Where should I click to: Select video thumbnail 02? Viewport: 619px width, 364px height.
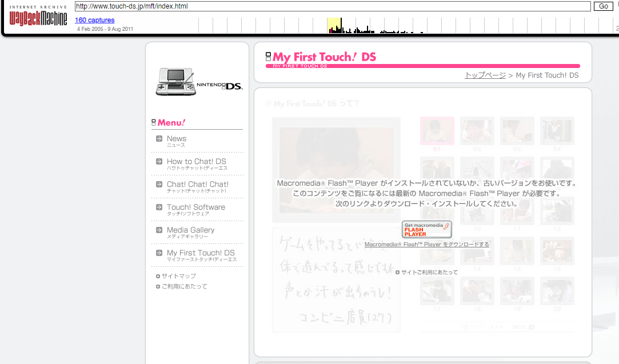(477, 131)
